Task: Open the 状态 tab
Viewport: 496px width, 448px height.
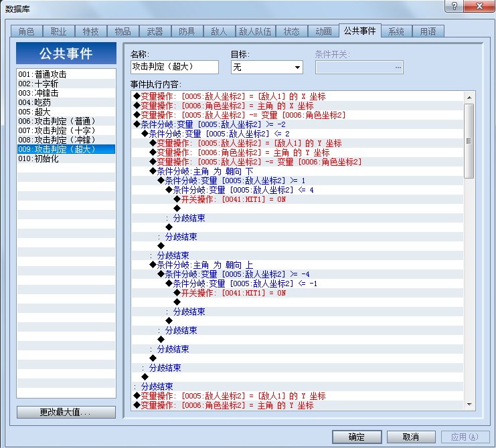Action: 291,31
